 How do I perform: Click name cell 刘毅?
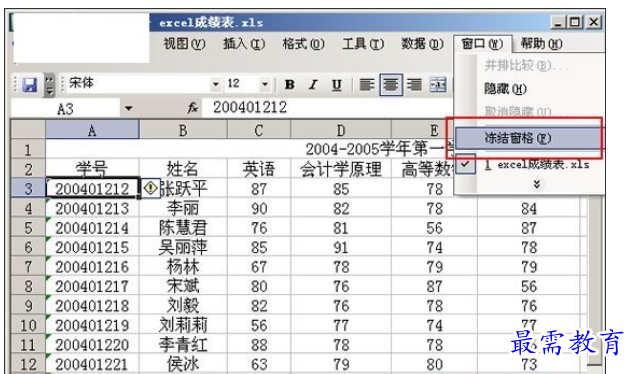[183, 305]
